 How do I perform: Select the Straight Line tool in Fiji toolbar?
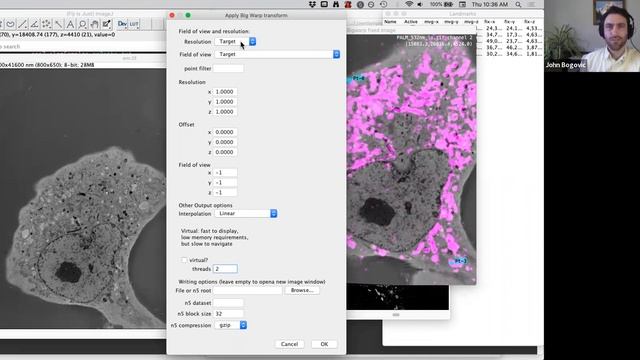pyautogui.click(x=23, y=24)
